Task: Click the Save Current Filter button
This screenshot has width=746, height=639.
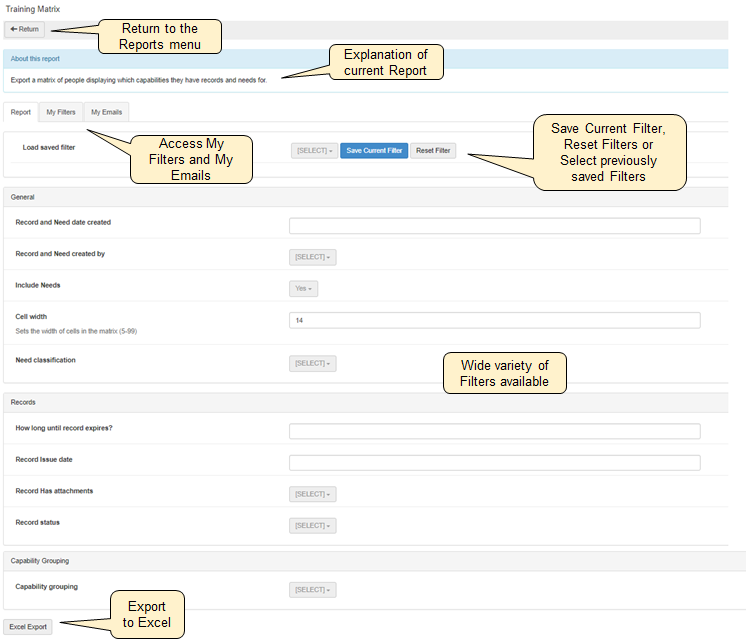Action: click(x=374, y=150)
